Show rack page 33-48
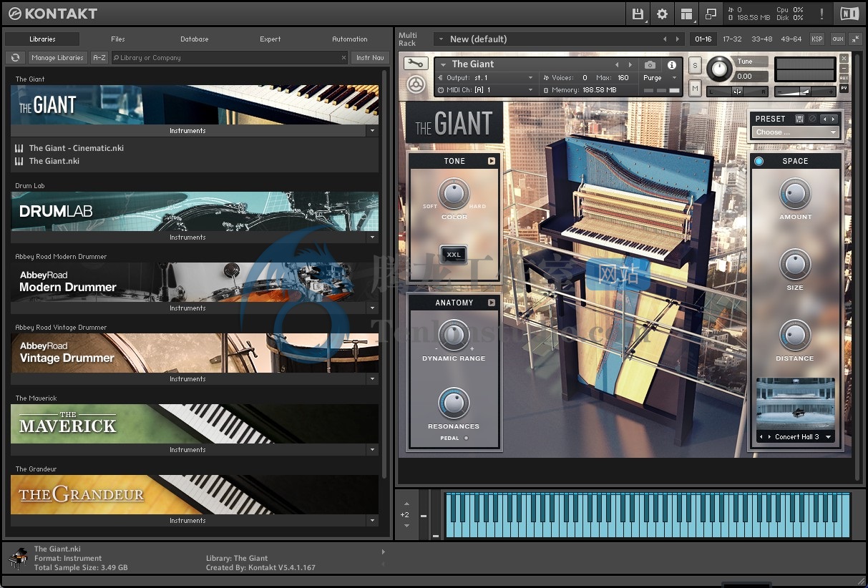 (761, 39)
